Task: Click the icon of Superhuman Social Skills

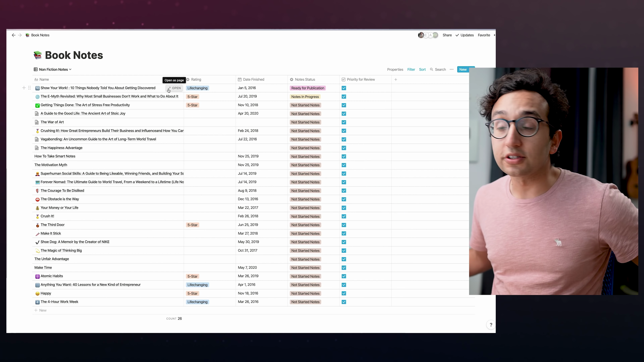Action: 38,174
